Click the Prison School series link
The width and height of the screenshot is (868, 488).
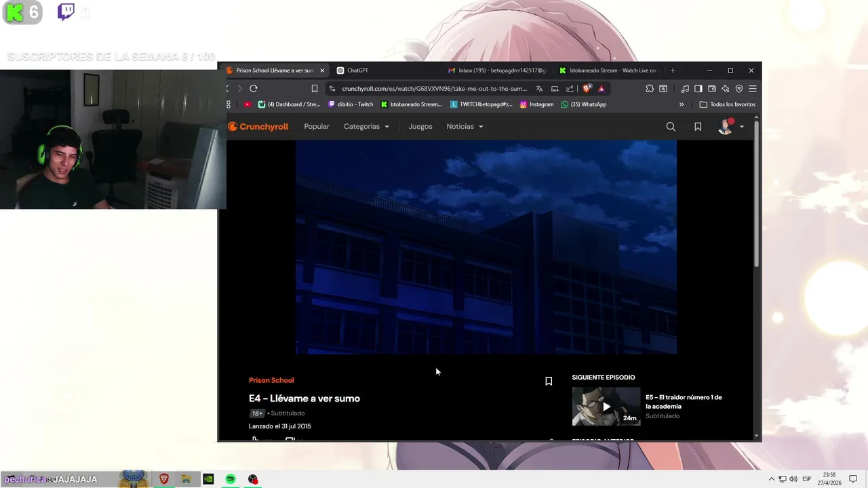coord(271,380)
